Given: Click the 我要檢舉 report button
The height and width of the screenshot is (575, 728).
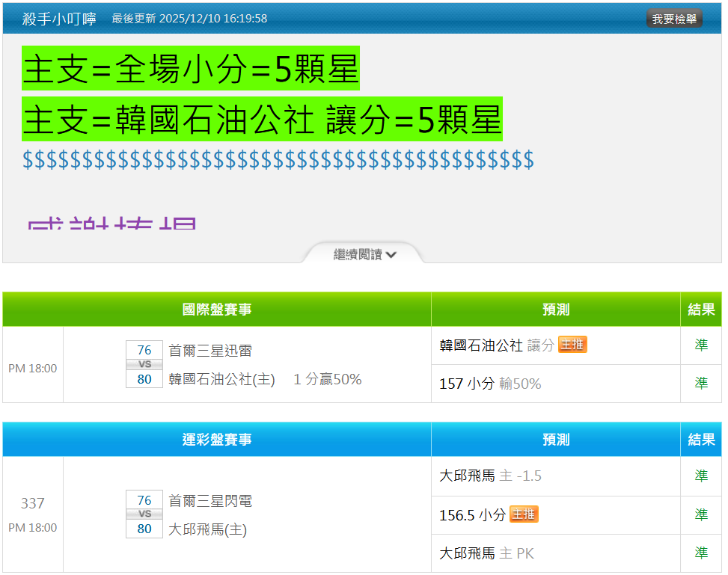Looking at the screenshot, I should point(673,19).
